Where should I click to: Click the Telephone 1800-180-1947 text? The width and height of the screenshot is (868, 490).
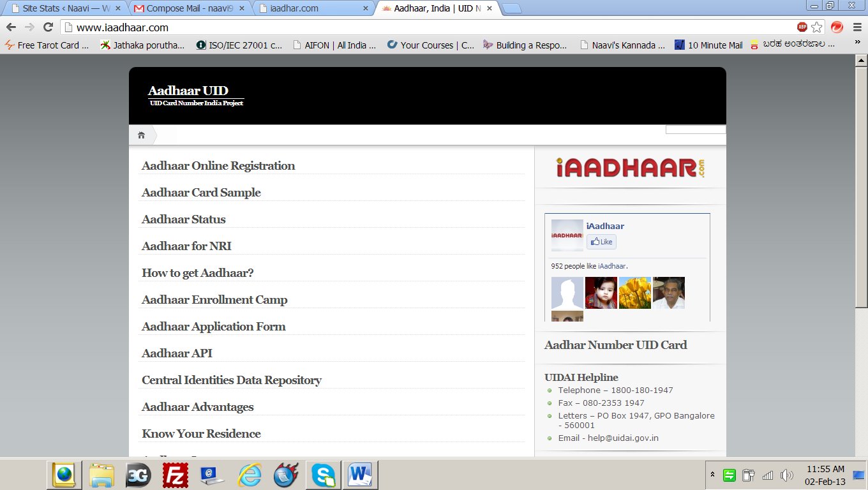[x=615, y=390]
